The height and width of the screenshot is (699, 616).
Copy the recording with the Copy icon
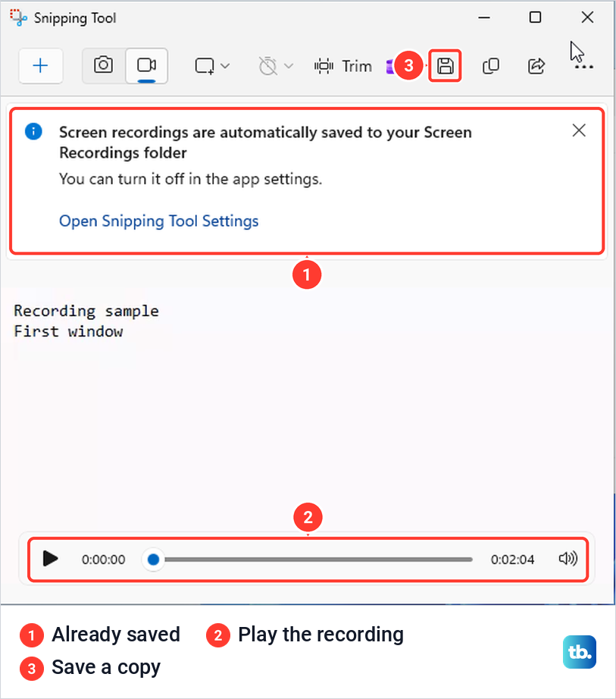pos(491,66)
